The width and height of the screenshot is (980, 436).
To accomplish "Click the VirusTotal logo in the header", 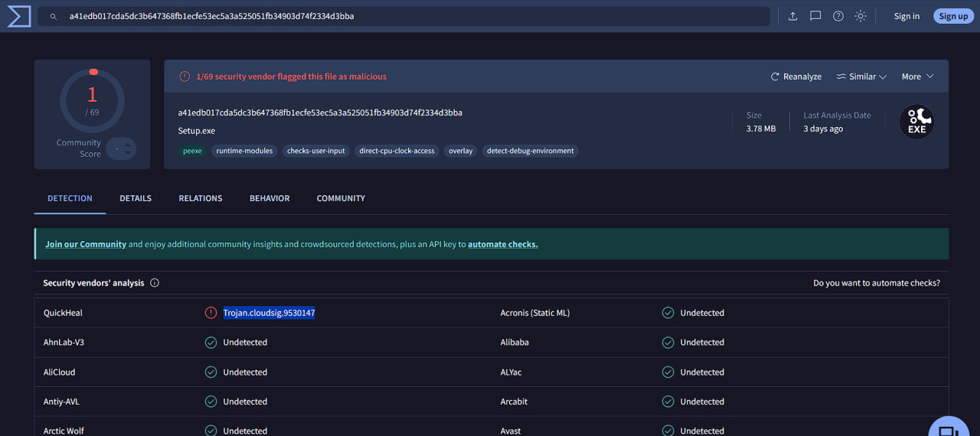I will coord(18,16).
